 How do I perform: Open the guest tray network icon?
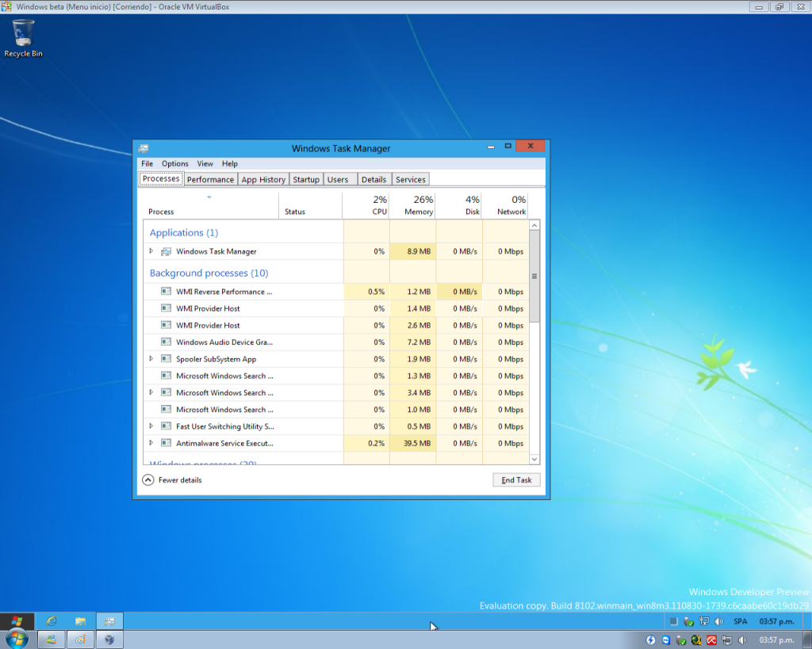704,621
